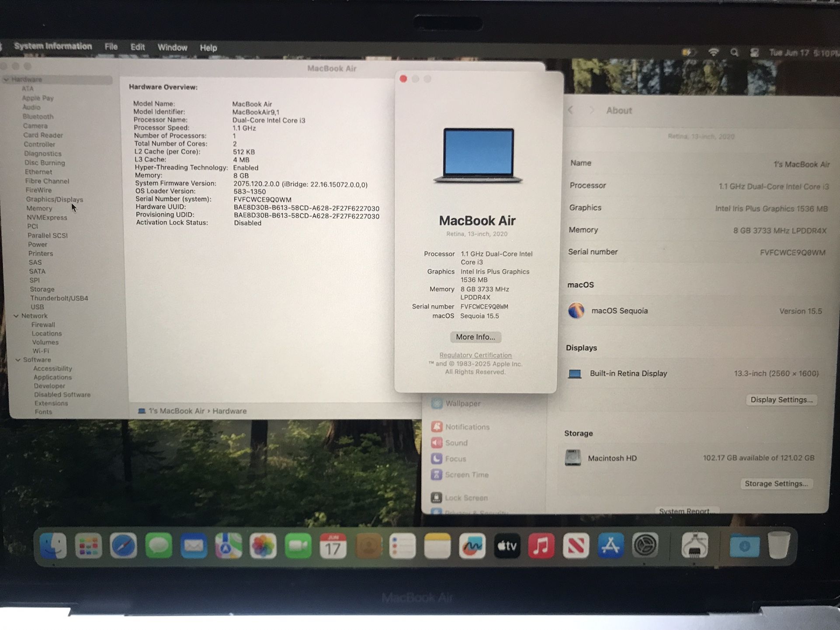
Task: Select Graphics/Displays in sidebar
Action: click(x=54, y=199)
